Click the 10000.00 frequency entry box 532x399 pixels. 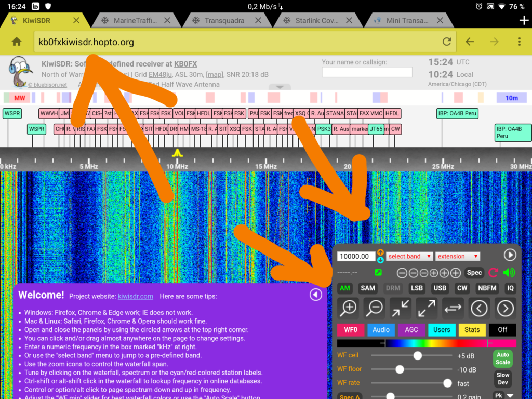356,256
